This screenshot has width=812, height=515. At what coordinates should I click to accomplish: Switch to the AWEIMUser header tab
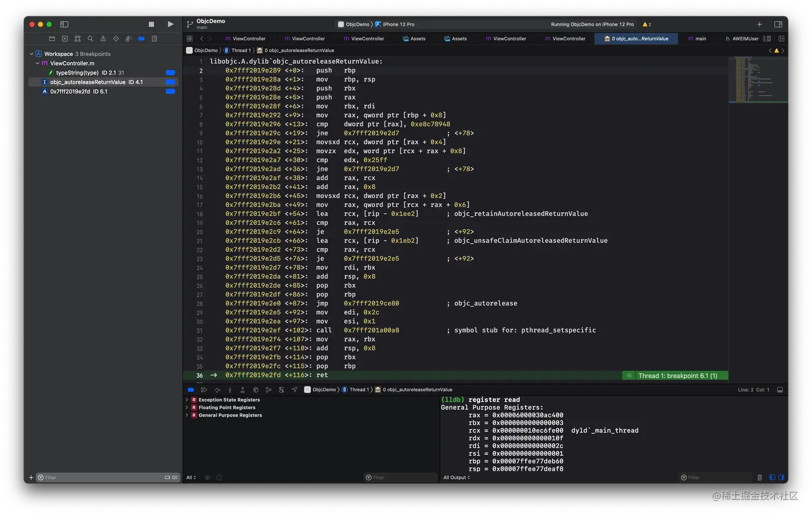coord(742,39)
